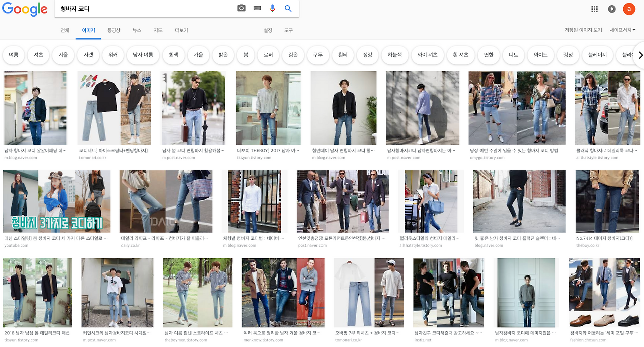Image resolution: width=644 pixels, height=347 pixels.
Task: Open caption 데일리 라이프 - 라이프
Action: (x=165, y=238)
